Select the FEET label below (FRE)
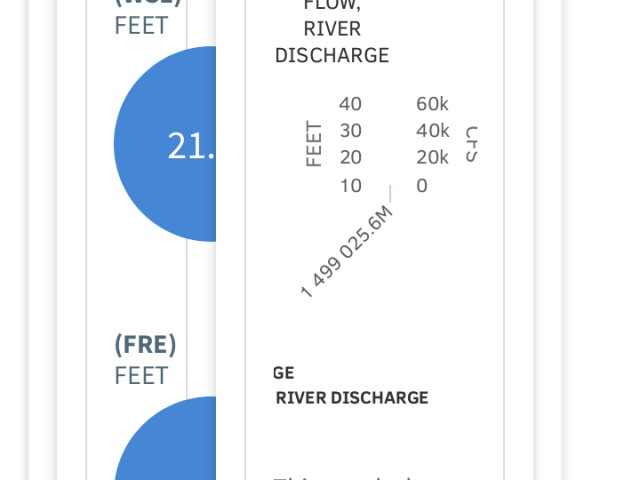This screenshot has height=480, width=640. (x=141, y=376)
